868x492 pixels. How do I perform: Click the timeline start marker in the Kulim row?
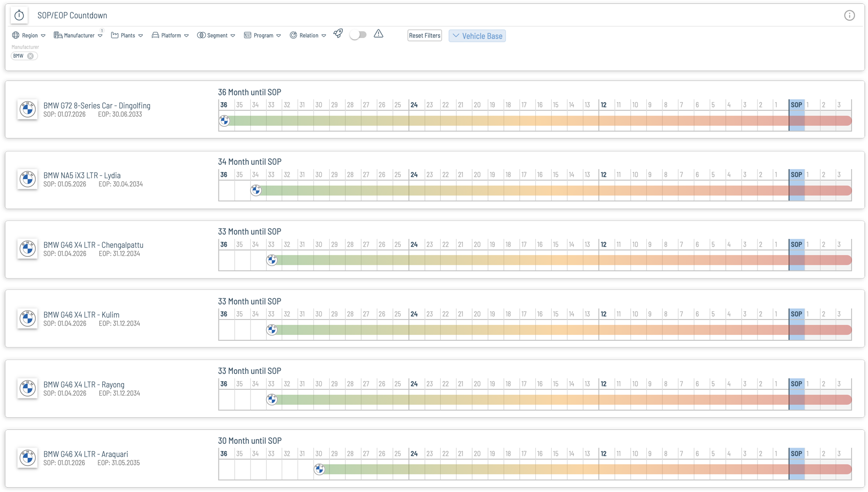coord(272,330)
